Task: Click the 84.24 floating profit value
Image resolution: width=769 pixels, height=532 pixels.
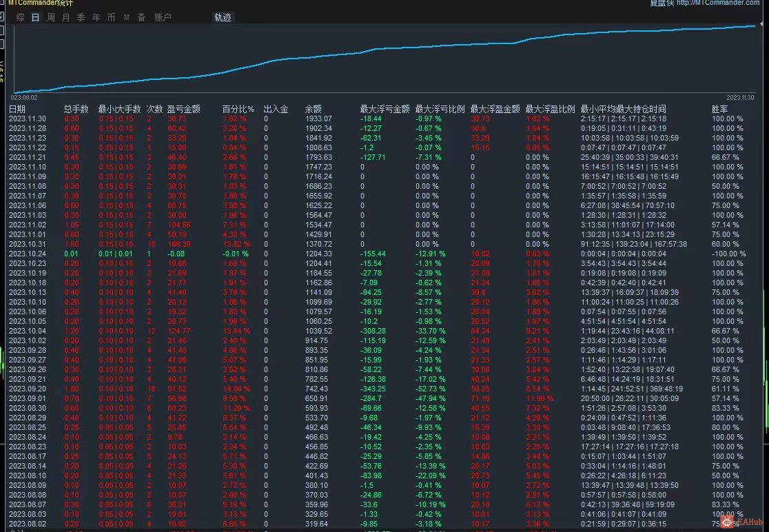Action: click(480, 331)
